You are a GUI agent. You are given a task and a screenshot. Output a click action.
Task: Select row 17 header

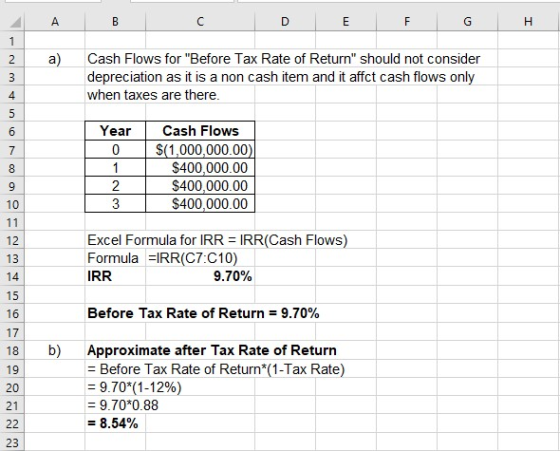coord(12,332)
